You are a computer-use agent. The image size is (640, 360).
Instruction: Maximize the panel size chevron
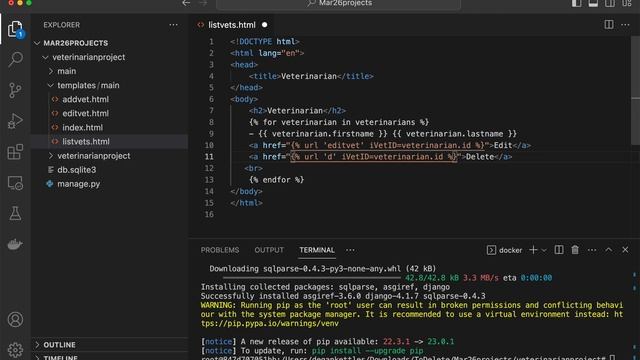609,250
